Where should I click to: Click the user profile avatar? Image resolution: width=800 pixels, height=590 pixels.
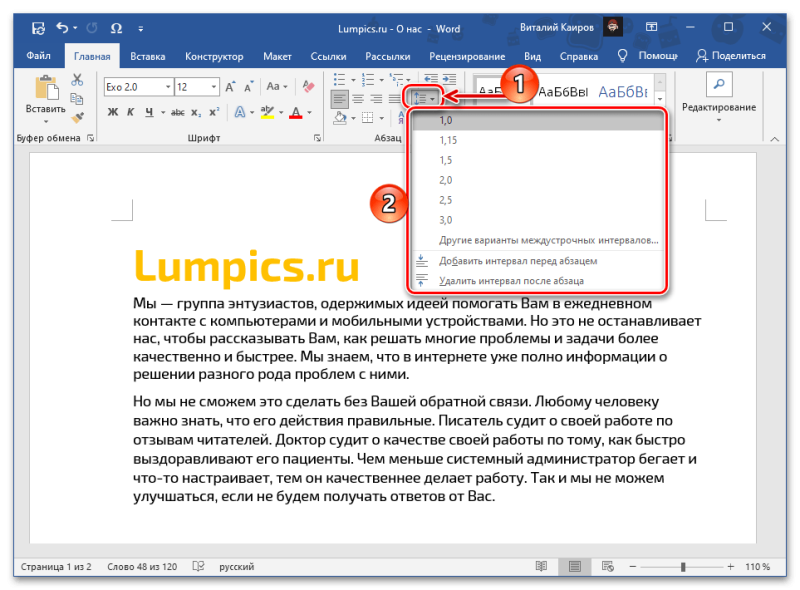tap(613, 27)
